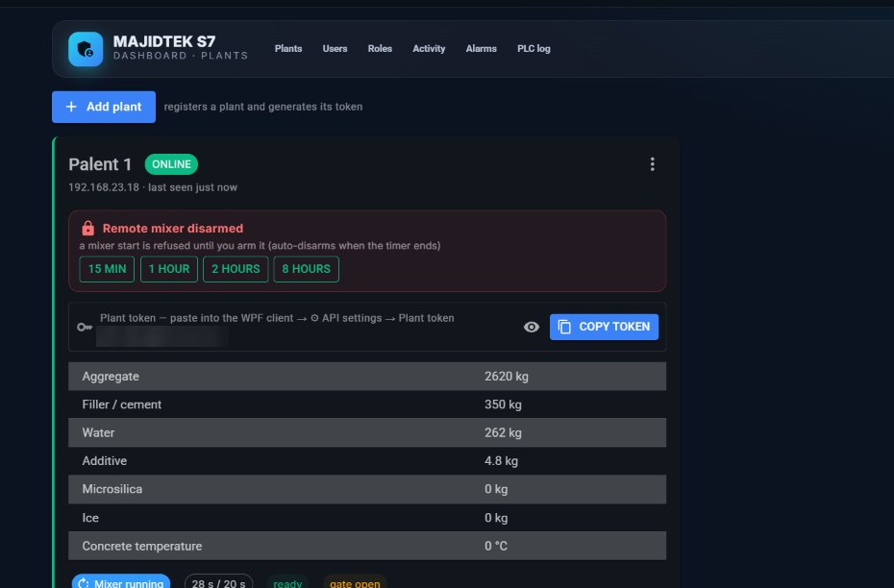Arm the remote mixer for 8 HOURS
The height and width of the screenshot is (588, 894).
point(307,269)
